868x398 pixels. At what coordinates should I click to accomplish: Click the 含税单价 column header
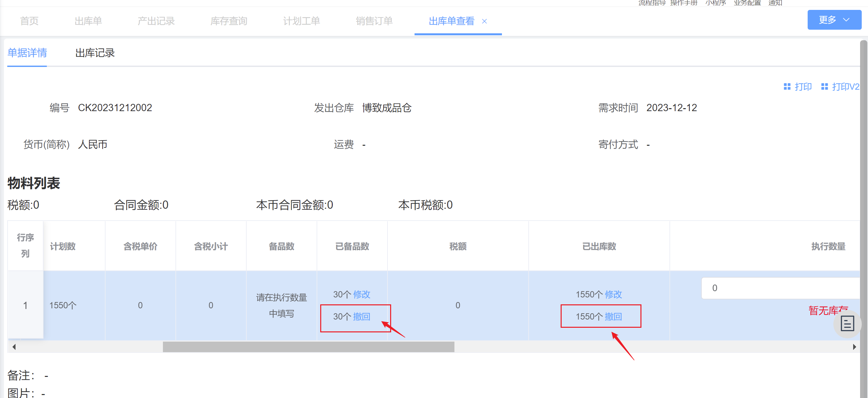coord(140,246)
